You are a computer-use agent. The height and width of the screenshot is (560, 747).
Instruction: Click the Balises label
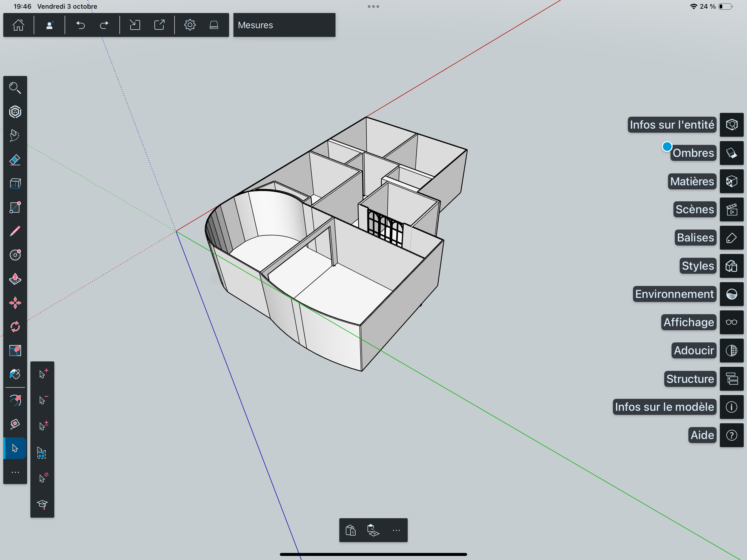click(695, 238)
